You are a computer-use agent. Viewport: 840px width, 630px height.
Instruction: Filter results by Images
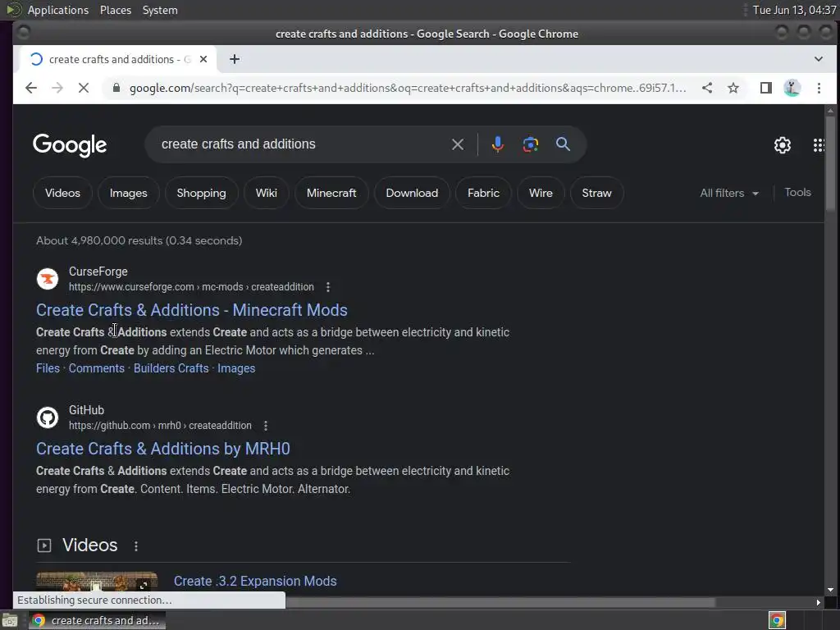click(x=129, y=194)
